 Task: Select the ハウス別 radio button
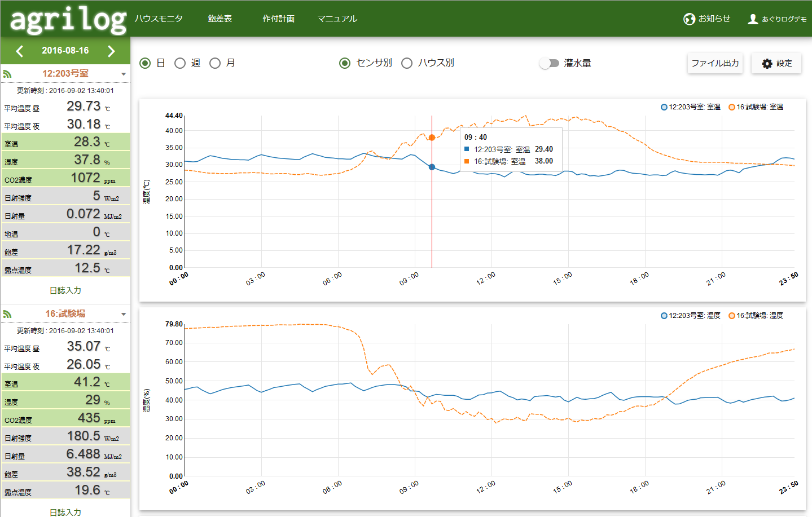pyautogui.click(x=407, y=63)
